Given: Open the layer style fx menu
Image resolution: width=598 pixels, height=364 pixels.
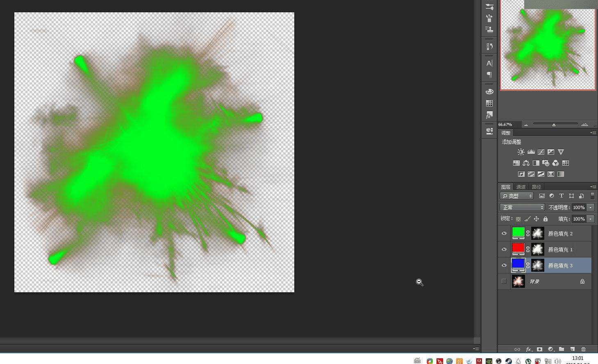Looking at the screenshot, I should click(x=529, y=349).
